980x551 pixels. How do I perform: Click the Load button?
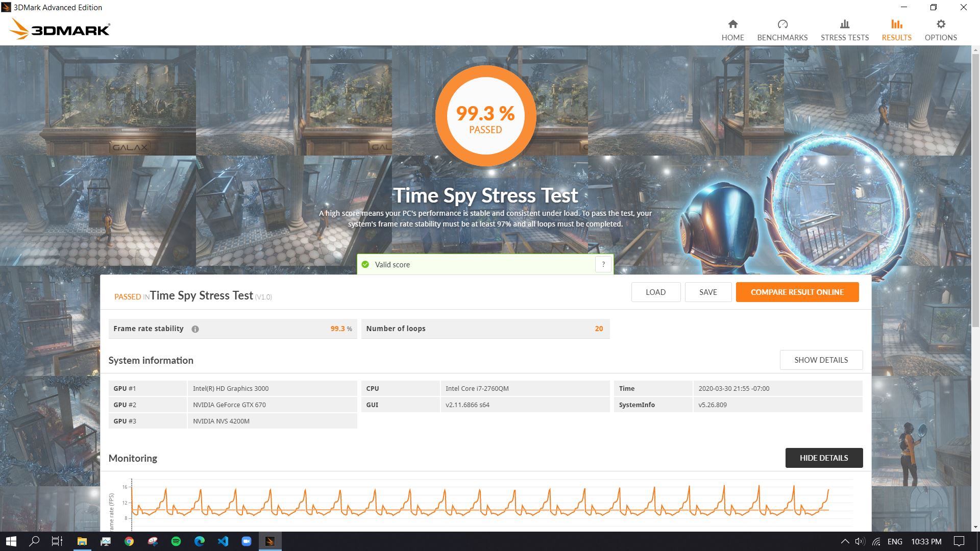point(655,292)
